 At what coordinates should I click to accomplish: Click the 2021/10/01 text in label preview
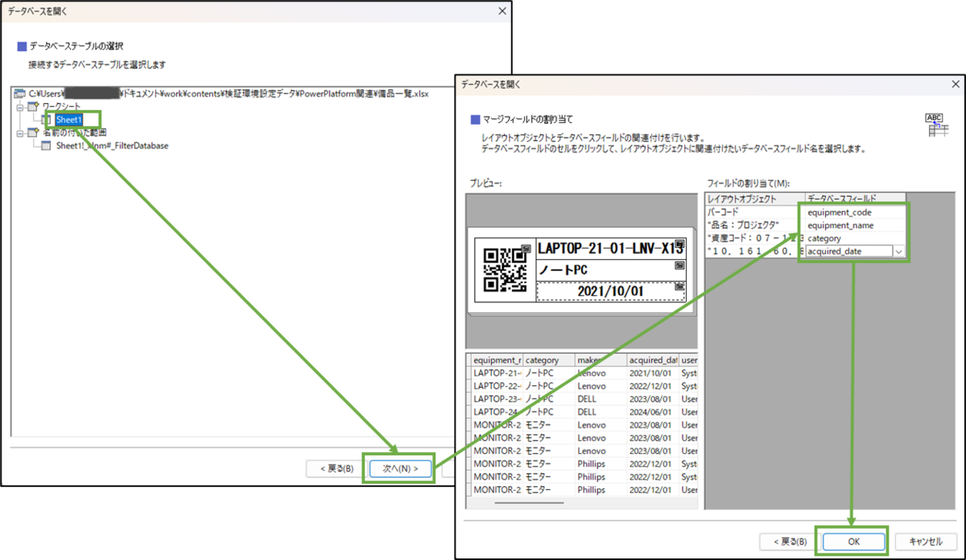(612, 290)
